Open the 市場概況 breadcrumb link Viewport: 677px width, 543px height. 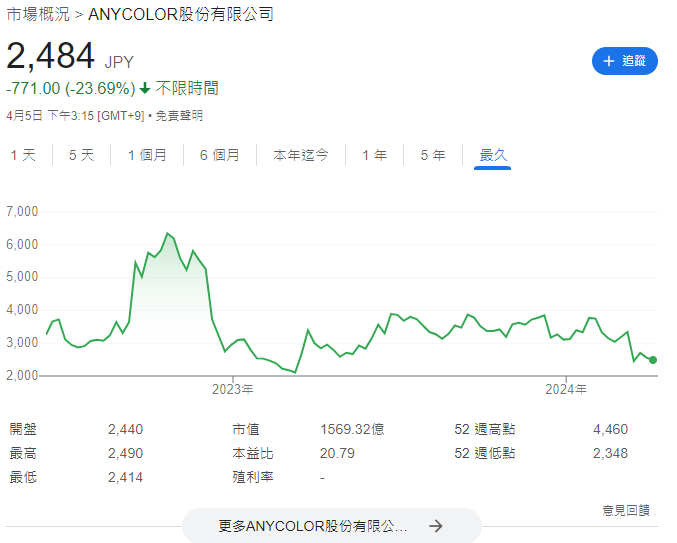coord(39,14)
